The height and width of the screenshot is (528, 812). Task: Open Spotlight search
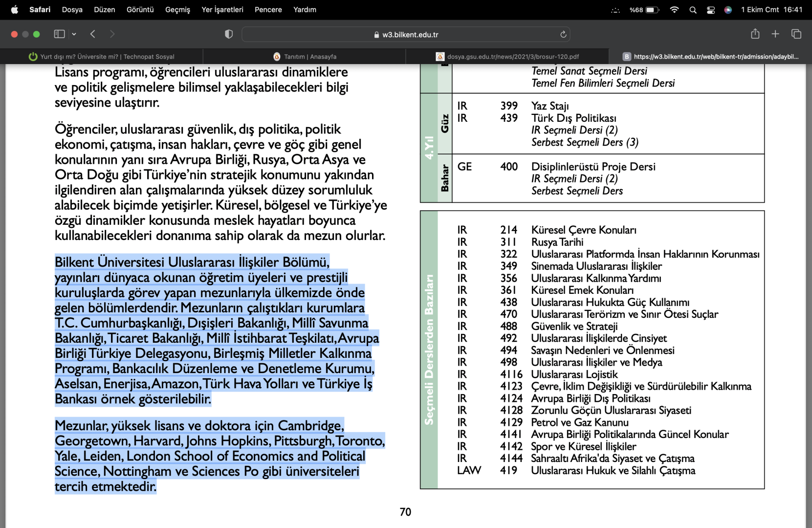pyautogui.click(x=693, y=10)
